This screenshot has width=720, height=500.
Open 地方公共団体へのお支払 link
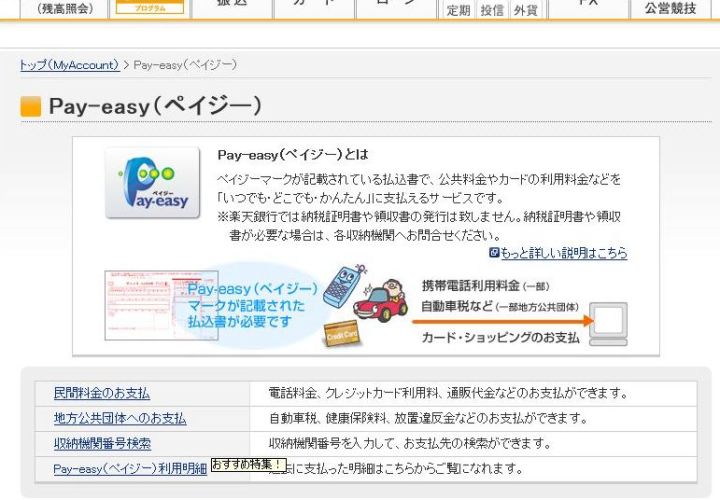point(120,419)
